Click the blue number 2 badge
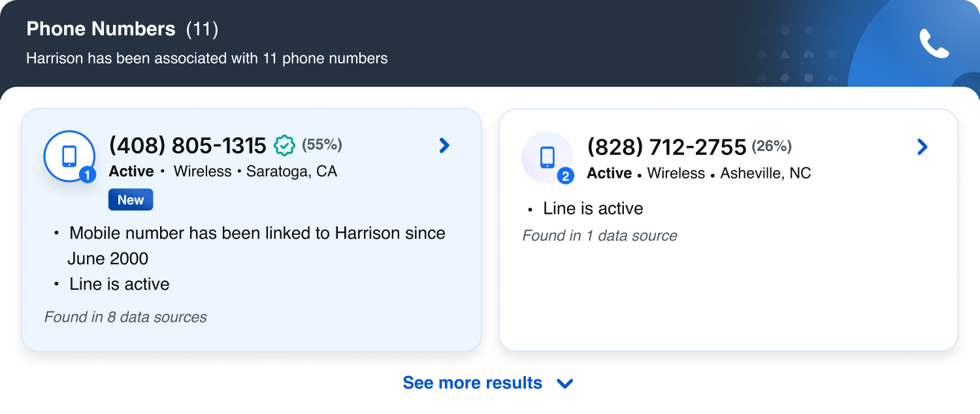Image resolution: width=980 pixels, height=414 pixels. point(566,176)
